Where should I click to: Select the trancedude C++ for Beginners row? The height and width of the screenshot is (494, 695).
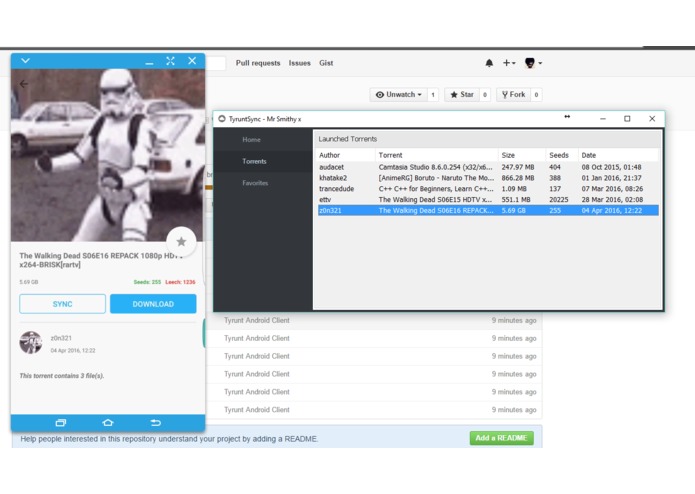pyautogui.click(x=488, y=189)
